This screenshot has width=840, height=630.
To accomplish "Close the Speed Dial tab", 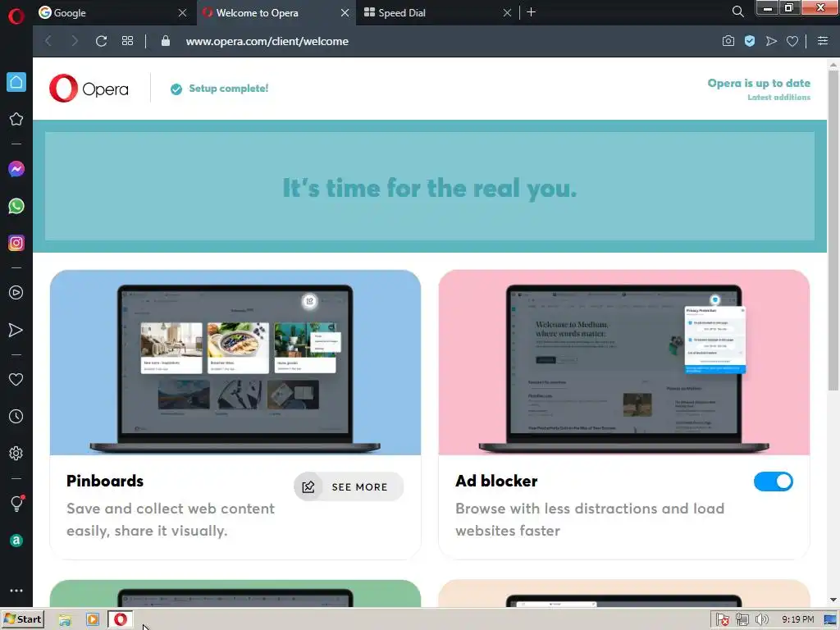I will tap(507, 12).
